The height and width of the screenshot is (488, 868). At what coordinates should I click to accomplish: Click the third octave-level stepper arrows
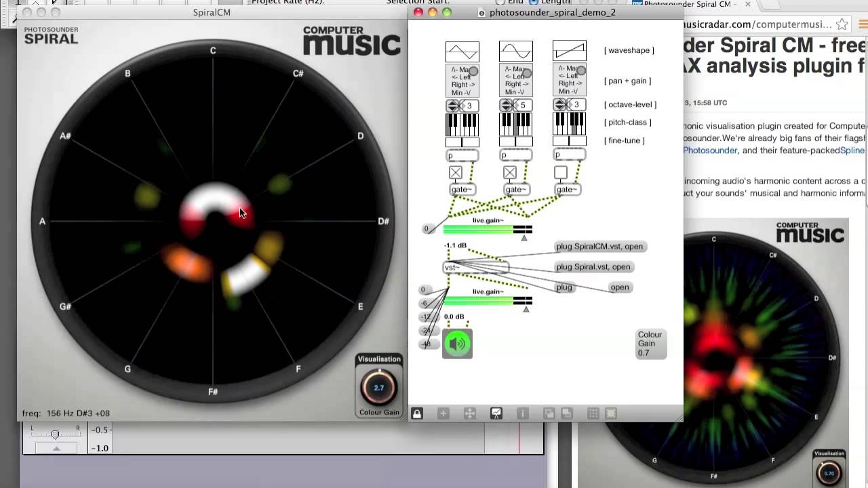pyautogui.click(x=559, y=105)
